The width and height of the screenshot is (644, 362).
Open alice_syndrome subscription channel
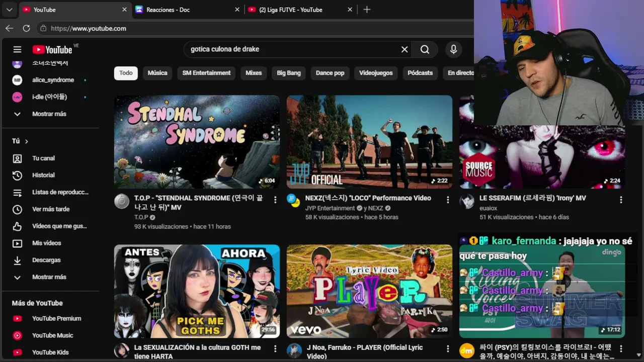52,80
